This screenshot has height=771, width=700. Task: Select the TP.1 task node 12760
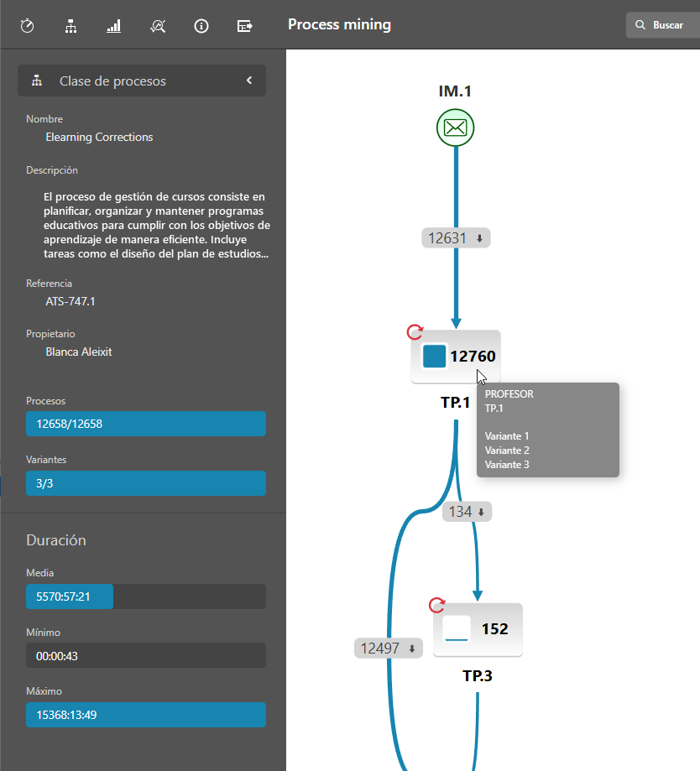pyautogui.click(x=456, y=357)
